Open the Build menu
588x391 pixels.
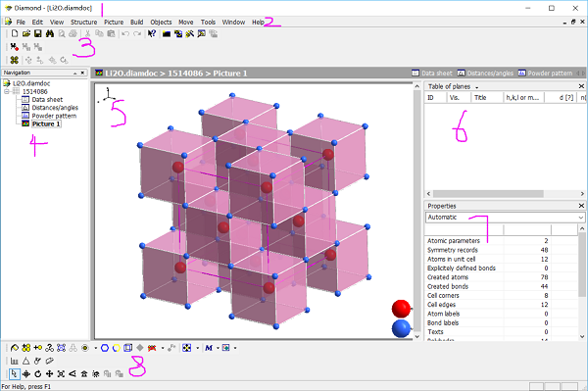pyautogui.click(x=136, y=23)
